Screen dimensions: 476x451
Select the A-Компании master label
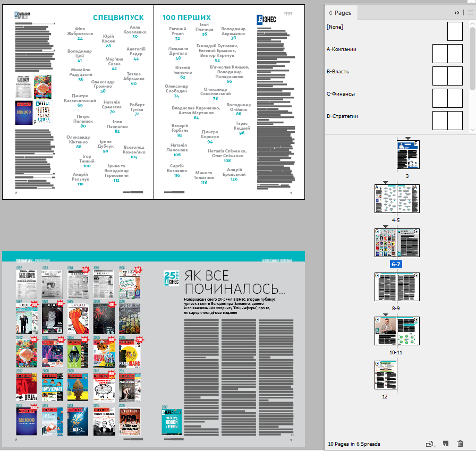(x=342, y=49)
